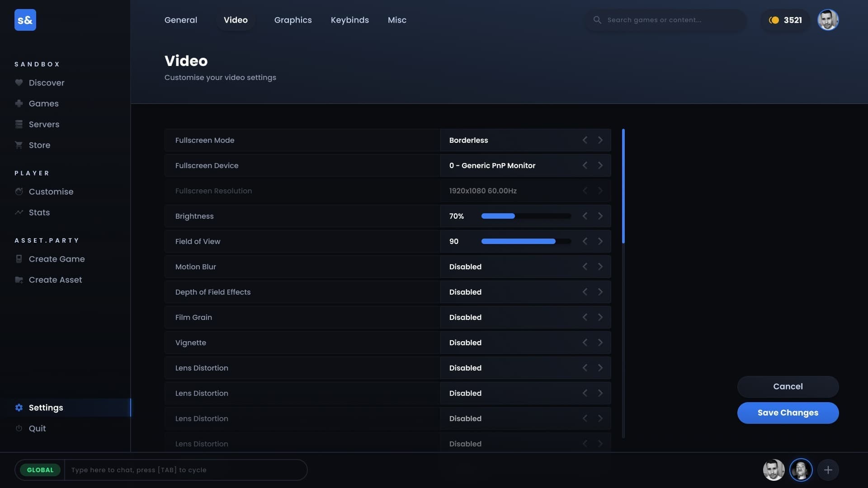Click the GLOBAL chat channel badge

(40, 470)
